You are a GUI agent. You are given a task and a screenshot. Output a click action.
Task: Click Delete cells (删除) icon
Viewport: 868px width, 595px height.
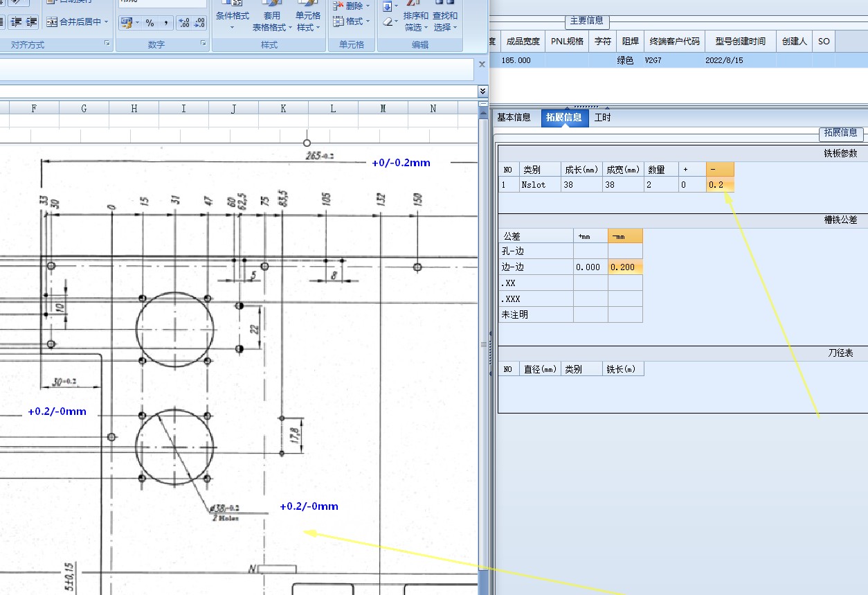pos(338,6)
